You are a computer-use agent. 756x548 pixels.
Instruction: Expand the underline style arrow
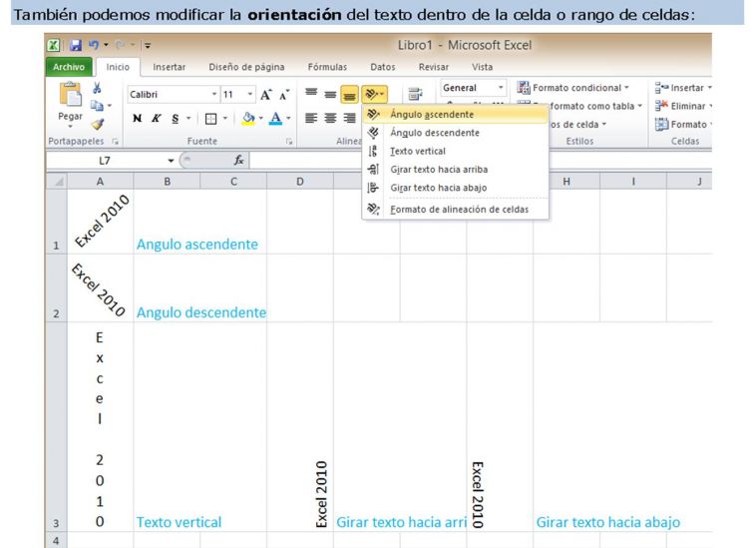click(189, 118)
